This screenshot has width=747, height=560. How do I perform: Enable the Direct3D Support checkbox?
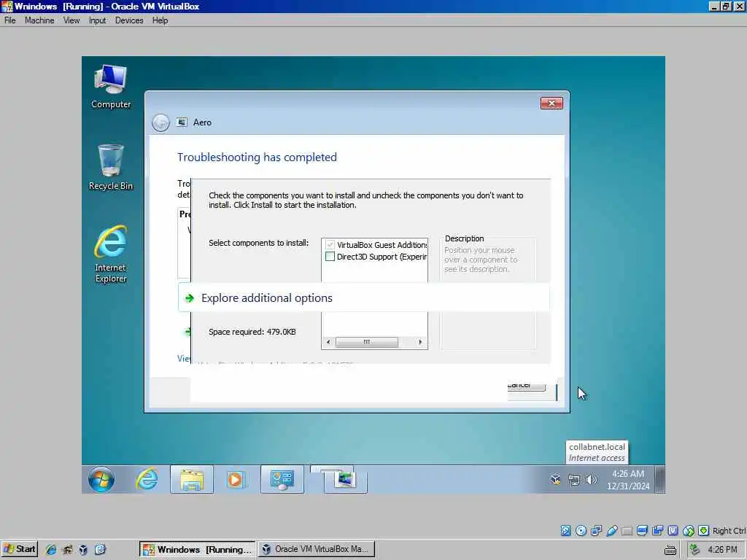click(x=330, y=257)
